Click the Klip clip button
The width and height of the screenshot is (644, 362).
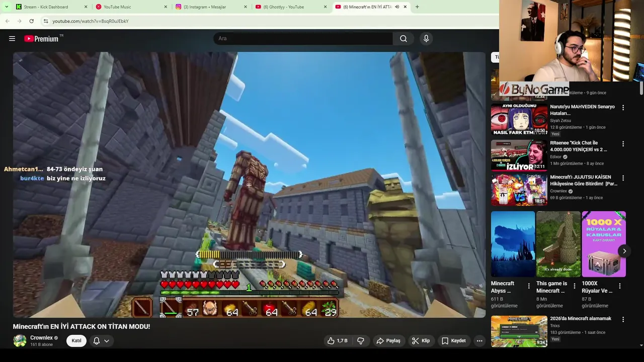tap(421, 341)
